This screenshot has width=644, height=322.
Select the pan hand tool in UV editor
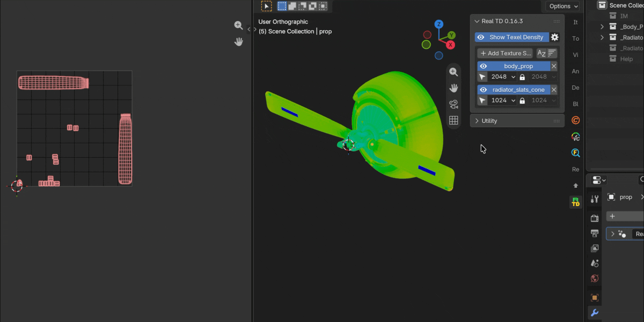coord(239,41)
